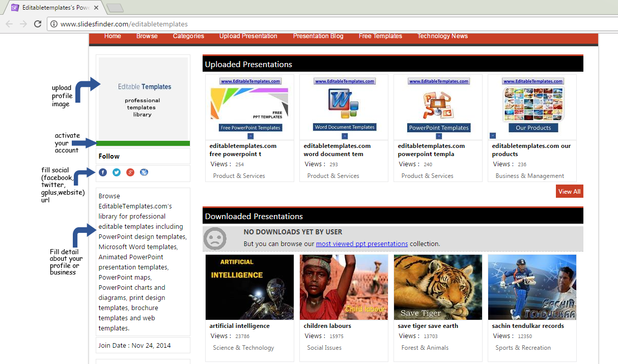Close the Editabletemplates browser tab
The width and height of the screenshot is (618, 364).
click(96, 8)
